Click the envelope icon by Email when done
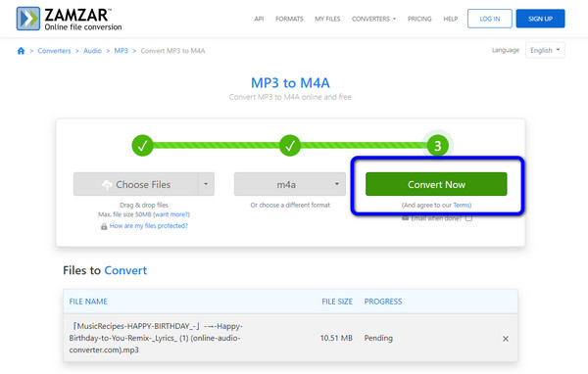This screenshot has height=374, width=588. pos(405,218)
